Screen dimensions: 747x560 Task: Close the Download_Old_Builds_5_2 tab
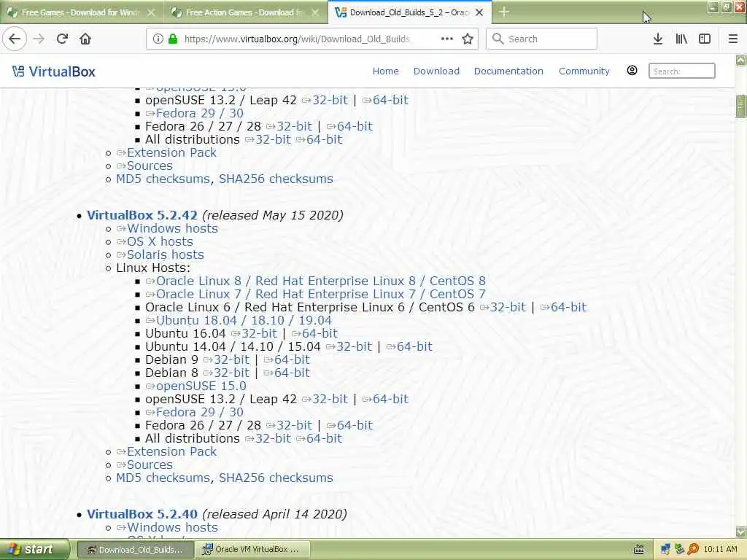pos(480,12)
